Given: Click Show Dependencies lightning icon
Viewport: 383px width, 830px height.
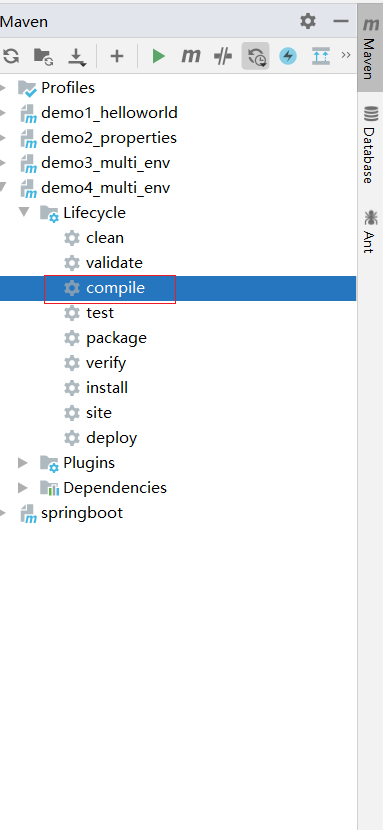Looking at the screenshot, I should (288, 56).
